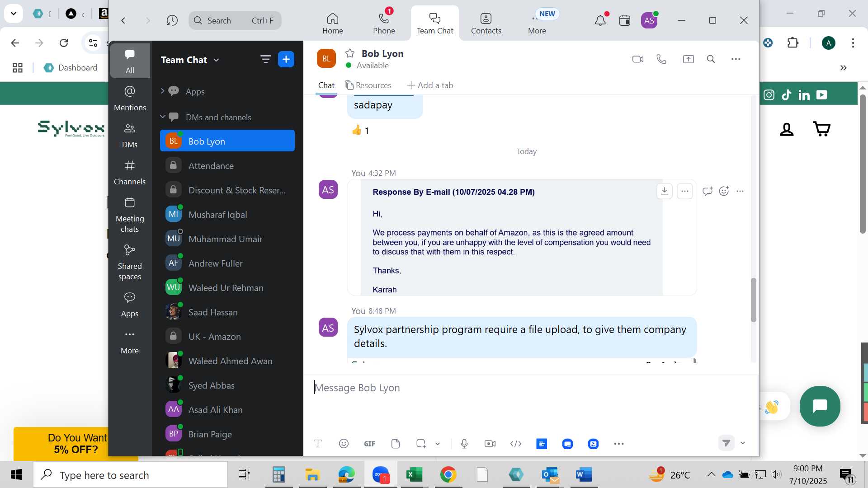Image resolution: width=868 pixels, height=488 pixels.
Task: Click the history clock icon
Action: pos(172,20)
